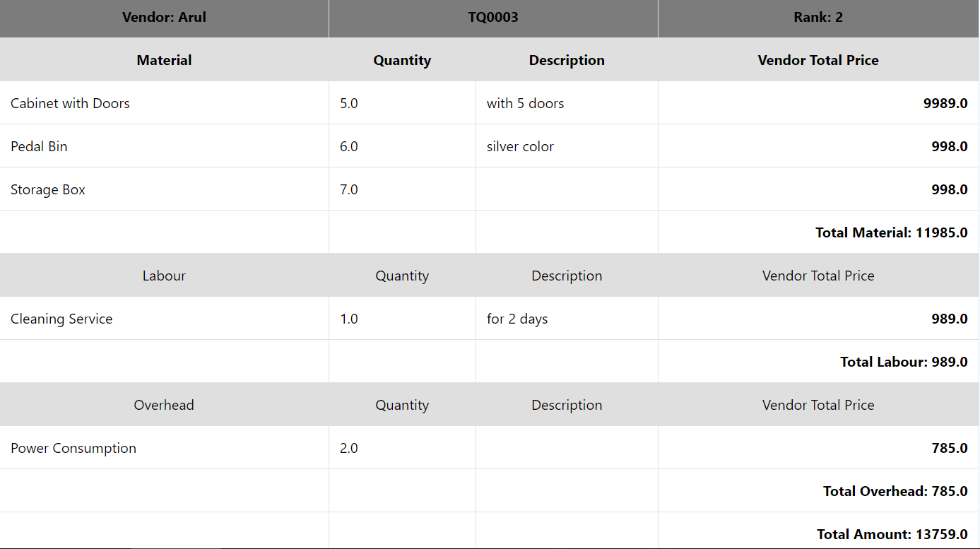The image size is (980, 549).
Task: Select the Total Labour: 989.0 cell
Action: coord(904,362)
